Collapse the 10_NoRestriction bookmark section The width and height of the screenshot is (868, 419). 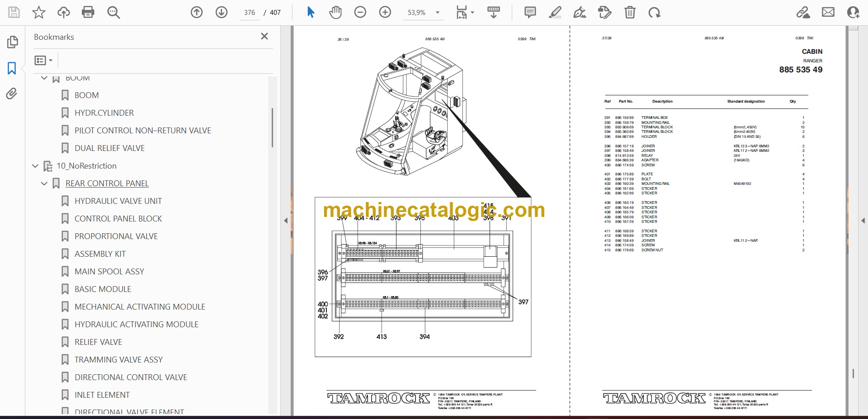point(35,166)
